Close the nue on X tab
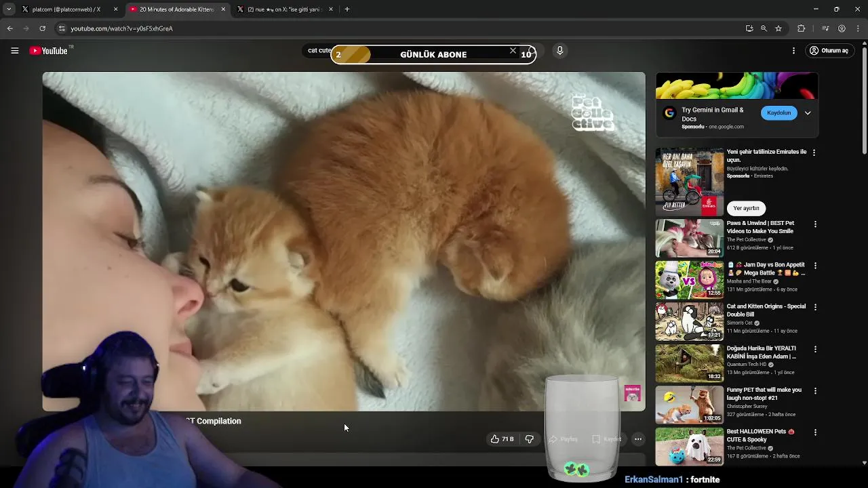The height and width of the screenshot is (488, 868). tap(330, 9)
